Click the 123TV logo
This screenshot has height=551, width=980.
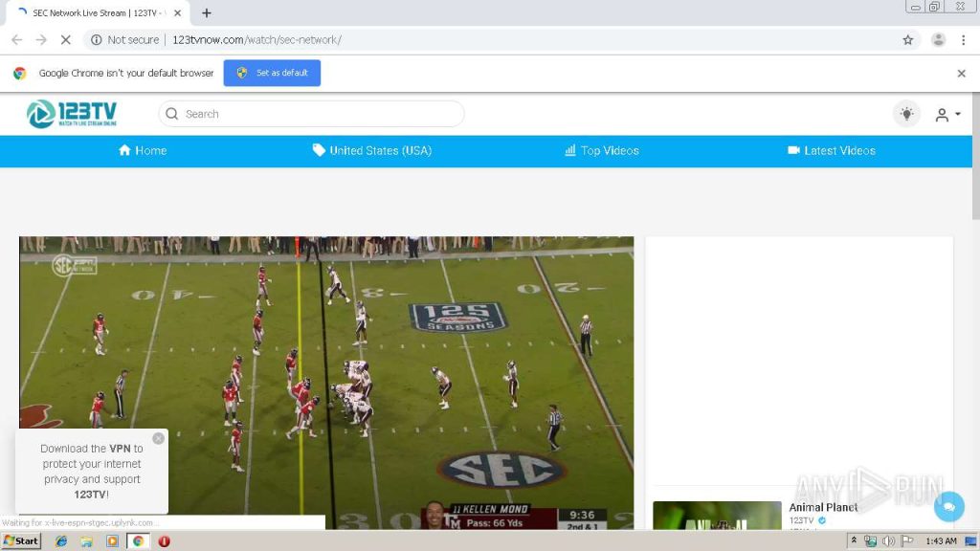[x=72, y=114]
